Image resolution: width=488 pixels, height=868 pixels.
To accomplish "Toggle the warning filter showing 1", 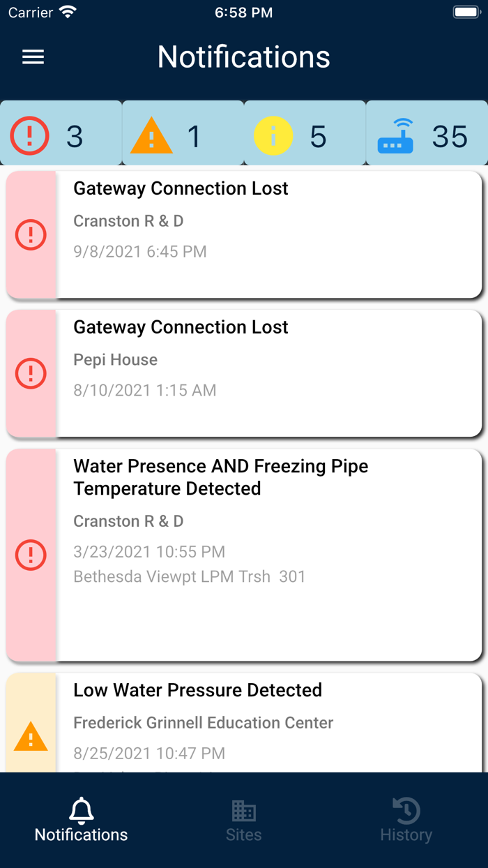I will tap(183, 133).
